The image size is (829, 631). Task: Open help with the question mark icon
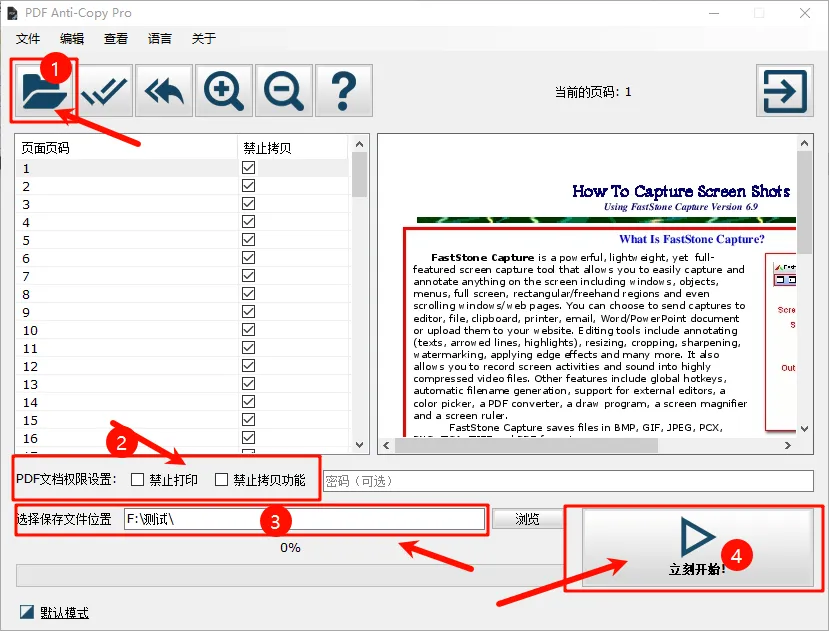tap(344, 90)
